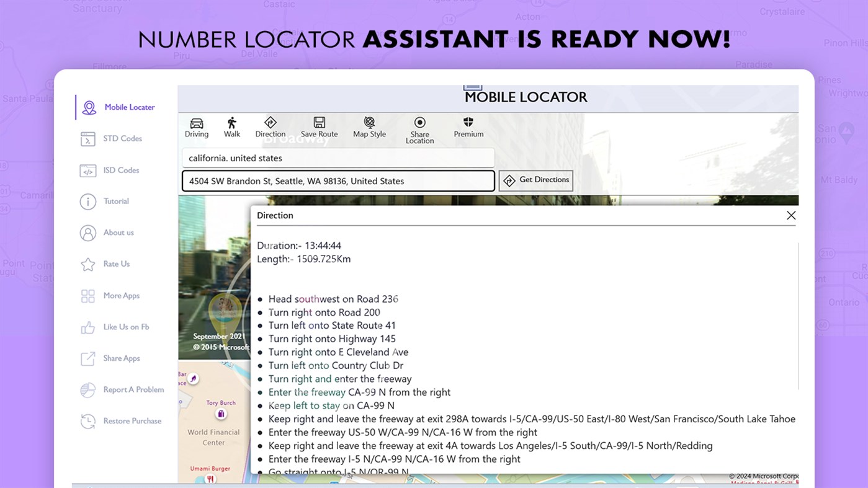
Task: Select the Rate Us option
Action: click(x=88, y=264)
